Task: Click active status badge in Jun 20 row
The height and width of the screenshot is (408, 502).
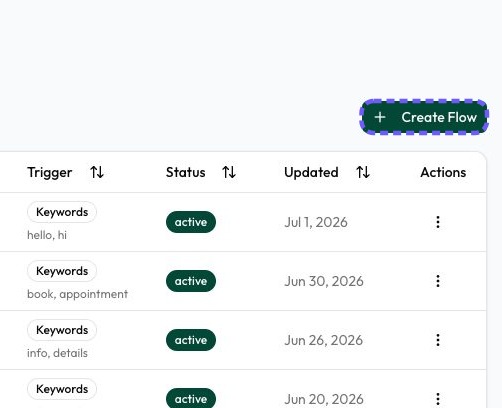Action: point(191,399)
